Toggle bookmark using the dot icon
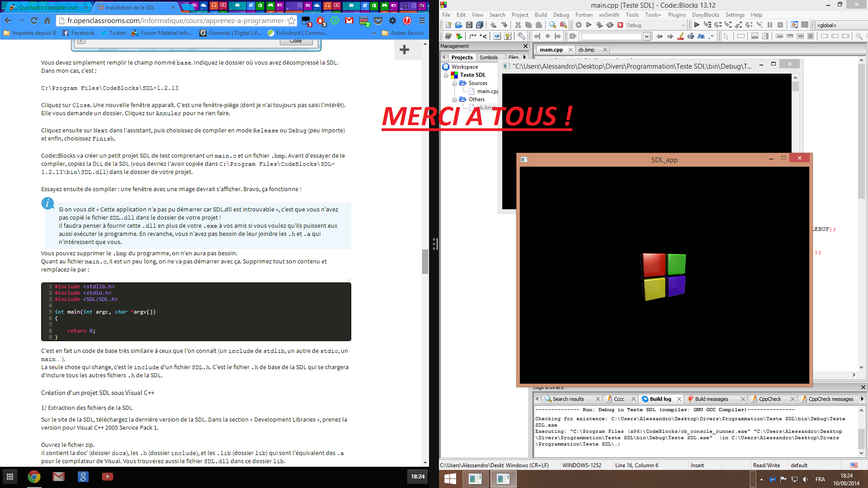 coord(547,36)
